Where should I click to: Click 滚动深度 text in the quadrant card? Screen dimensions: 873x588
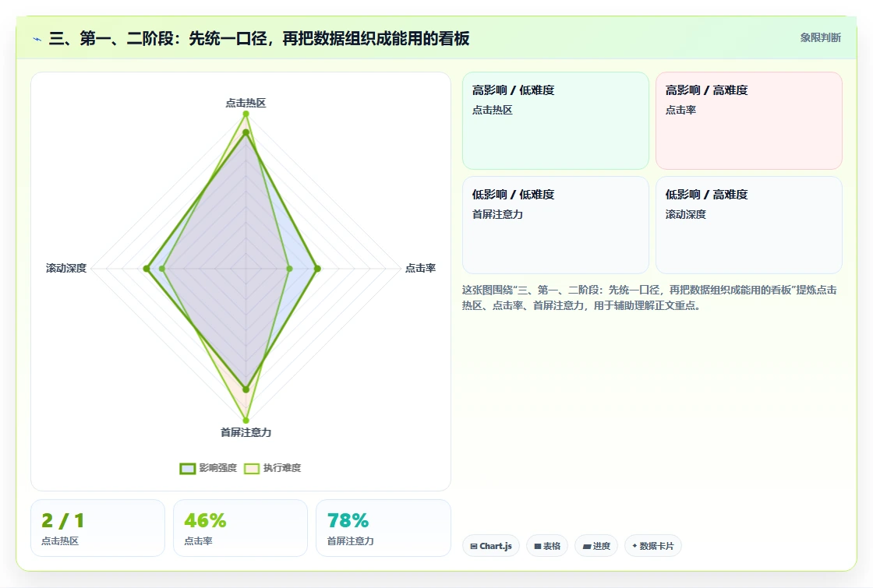[685, 214]
